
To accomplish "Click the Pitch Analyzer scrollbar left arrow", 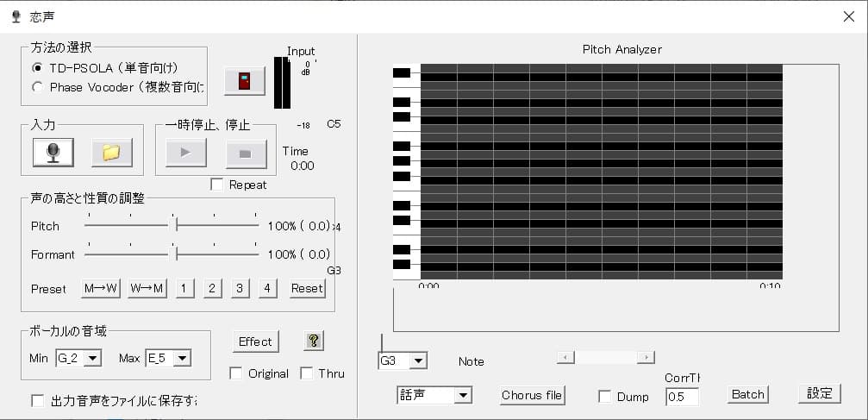I will [565, 357].
